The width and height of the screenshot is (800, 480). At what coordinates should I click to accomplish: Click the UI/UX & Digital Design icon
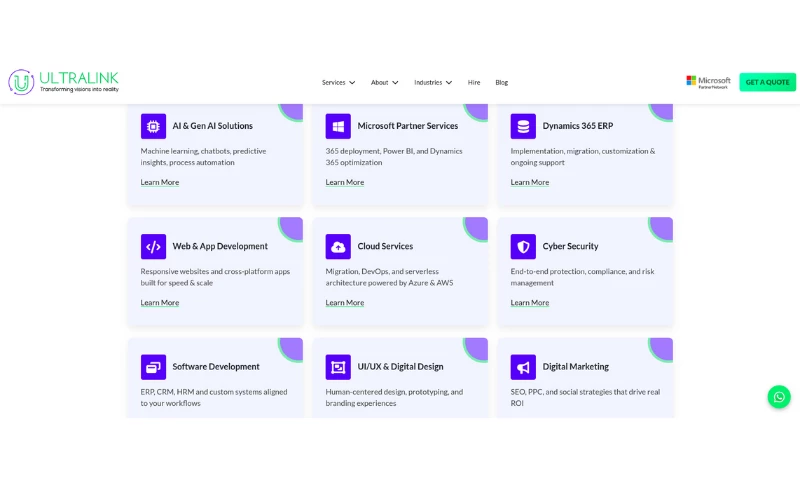338,367
